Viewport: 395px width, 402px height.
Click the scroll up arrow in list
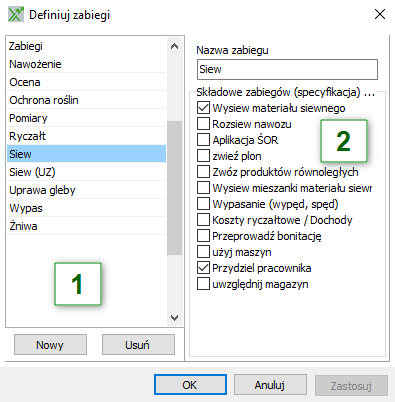(174, 46)
